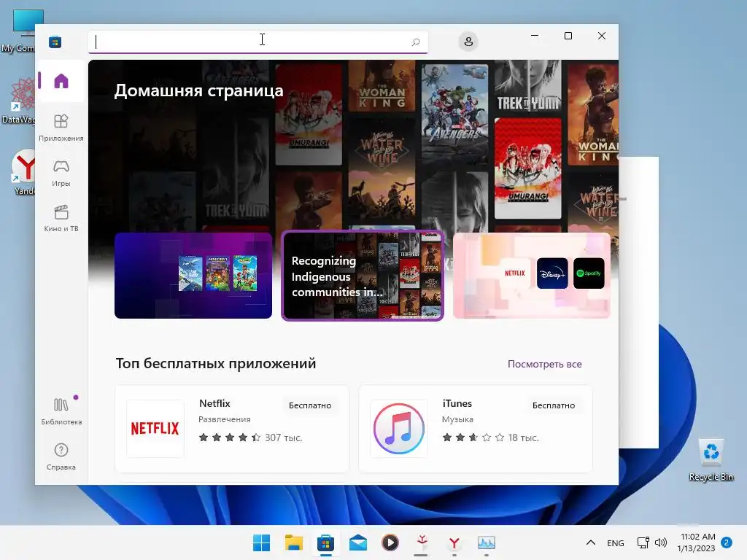Click the Топ бесплатных приложений heading
The image size is (747, 560).
(x=216, y=363)
